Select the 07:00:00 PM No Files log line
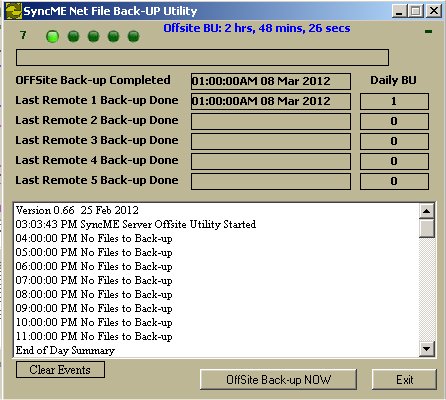This screenshot has height=400, width=446. point(94,281)
